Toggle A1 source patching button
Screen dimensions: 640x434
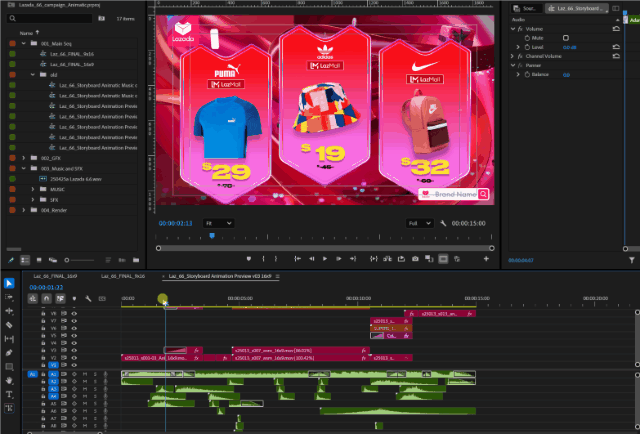[32, 374]
